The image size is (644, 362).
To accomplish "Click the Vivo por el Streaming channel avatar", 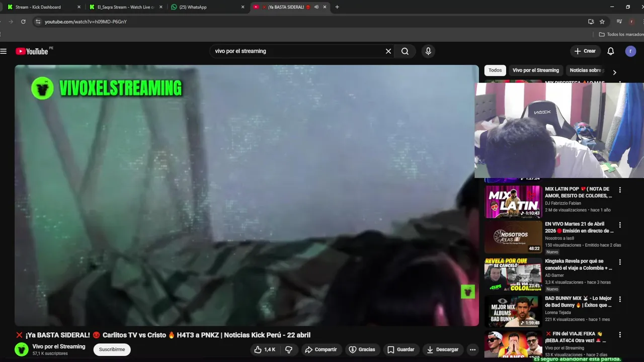I will coord(21,349).
